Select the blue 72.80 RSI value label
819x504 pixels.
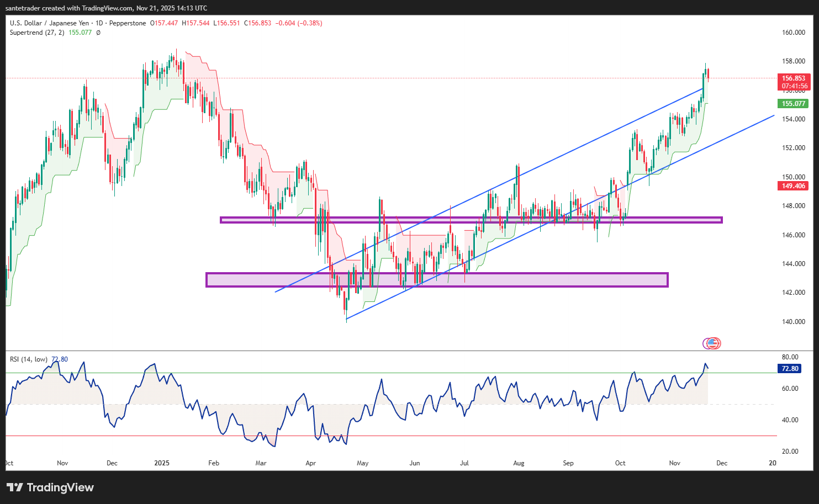coord(789,369)
